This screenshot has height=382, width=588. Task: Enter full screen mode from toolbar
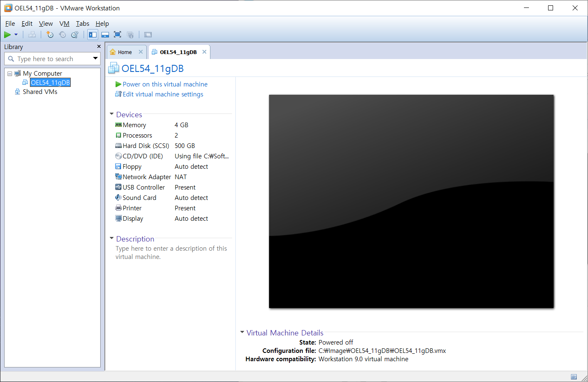118,35
